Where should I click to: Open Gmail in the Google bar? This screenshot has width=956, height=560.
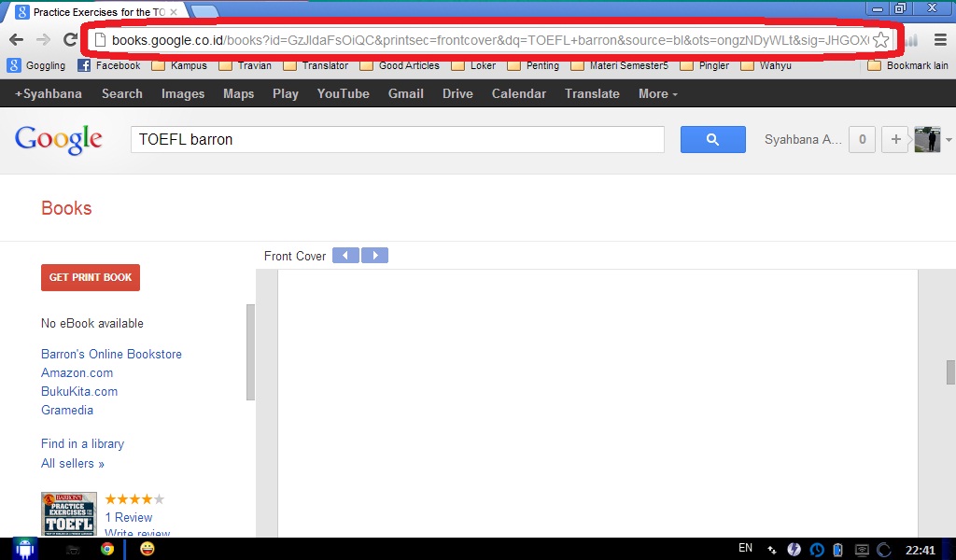click(x=406, y=94)
